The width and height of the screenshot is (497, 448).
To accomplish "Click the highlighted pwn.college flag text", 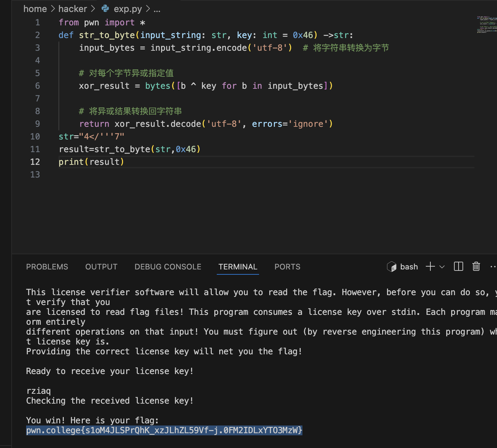I will pyautogui.click(x=164, y=430).
